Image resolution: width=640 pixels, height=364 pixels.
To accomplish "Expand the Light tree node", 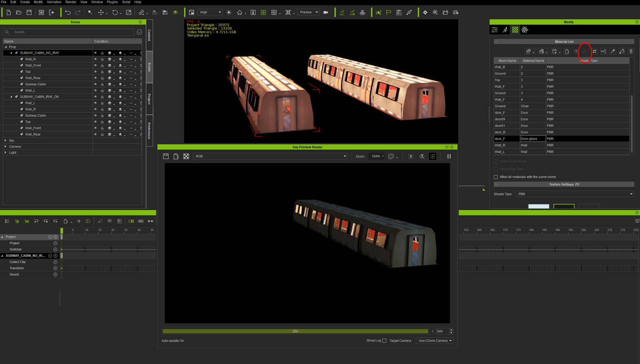I will pos(5,153).
